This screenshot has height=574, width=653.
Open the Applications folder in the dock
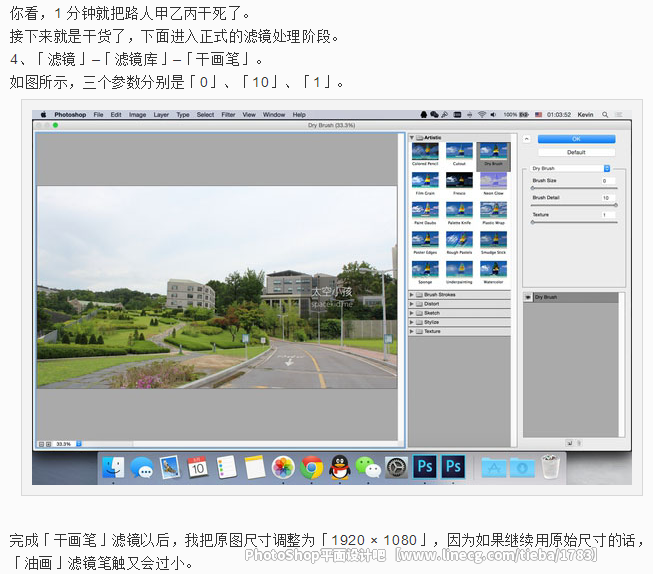coord(494,468)
